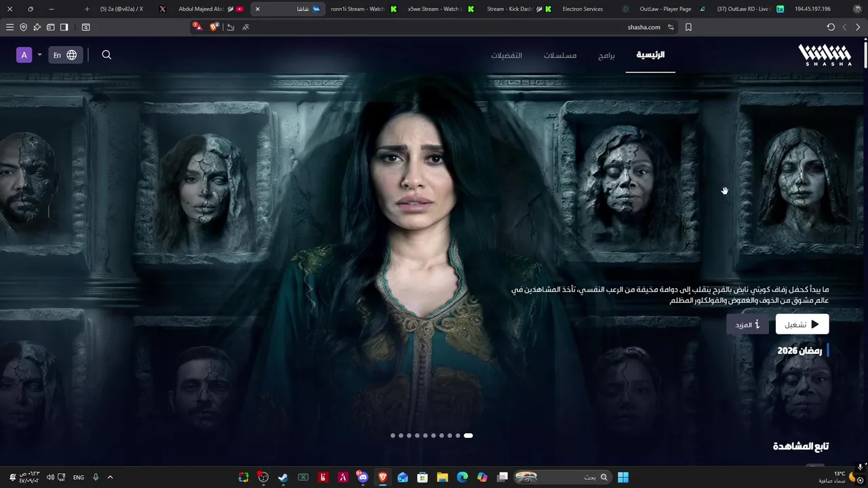Click the تشغيل play button
Image resolution: width=868 pixels, height=488 pixels.
click(802, 324)
